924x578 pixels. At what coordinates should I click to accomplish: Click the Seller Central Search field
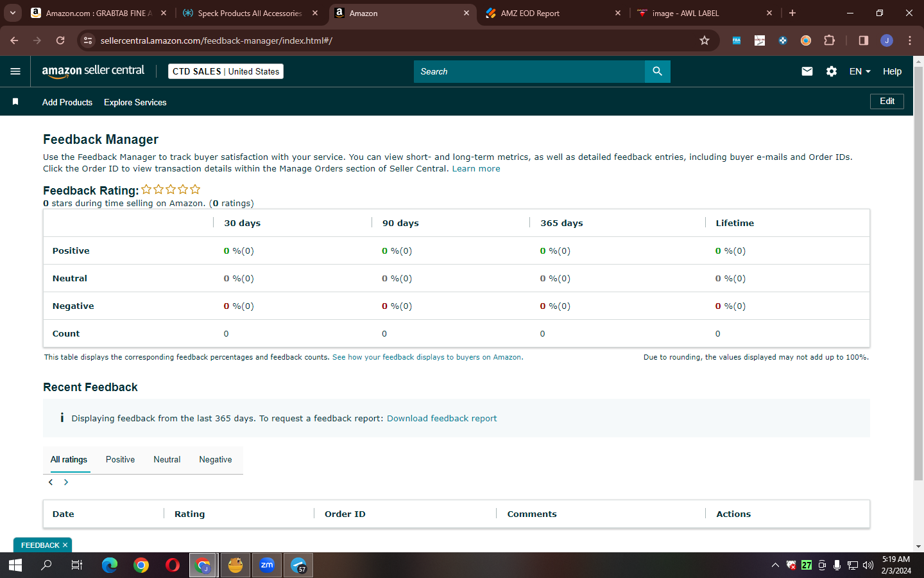(x=529, y=71)
